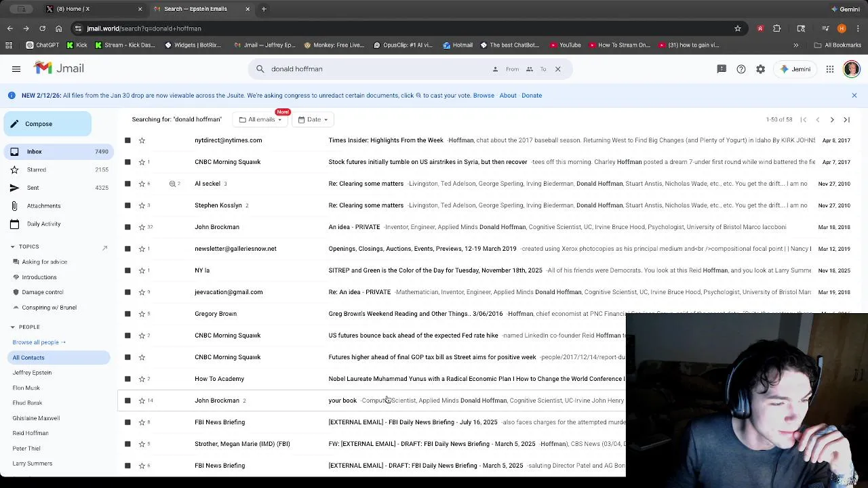The width and height of the screenshot is (868, 488).
Task: Open the Topics expand arrow icon
Action: [104, 248]
